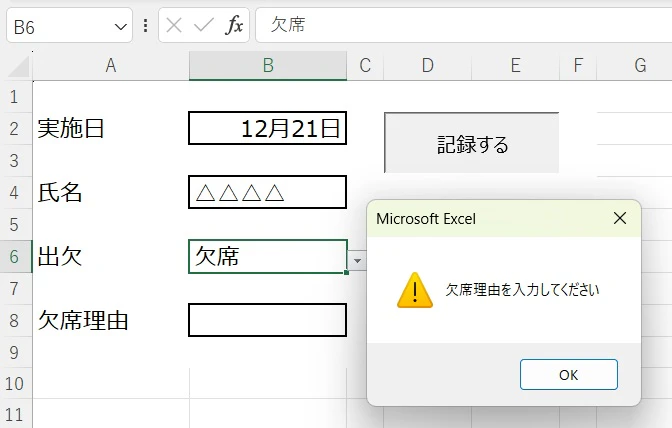Select the date cell 12月21日
Viewport: 672px width, 428px height.
click(x=267, y=128)
